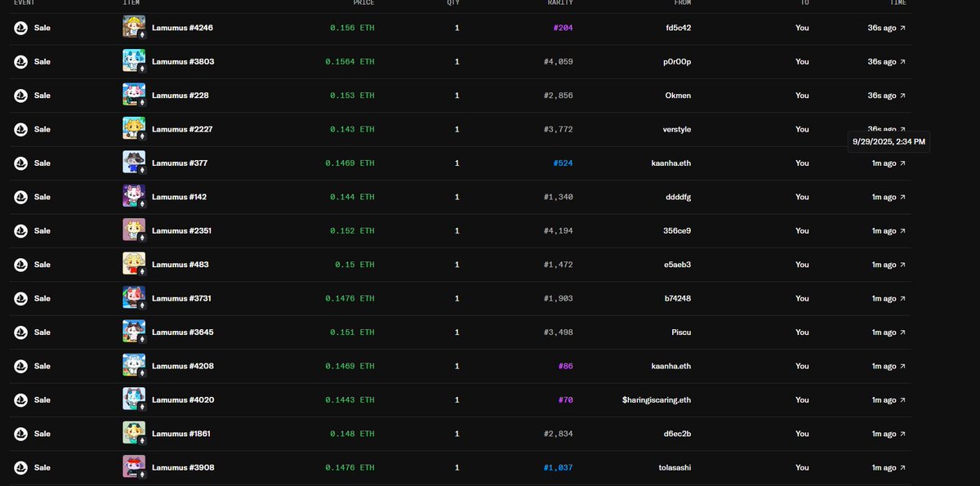Click the OpenSea sale icon in the Lamumus #228 row
980x486 pixels.
pyautogui.click(x=21, y=96)
